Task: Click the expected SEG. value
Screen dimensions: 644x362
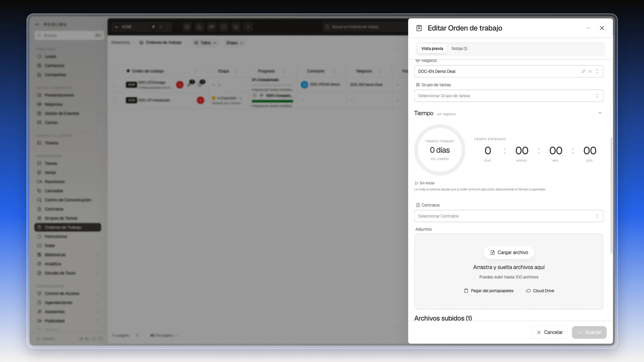Action: click(x=590, y=151)
